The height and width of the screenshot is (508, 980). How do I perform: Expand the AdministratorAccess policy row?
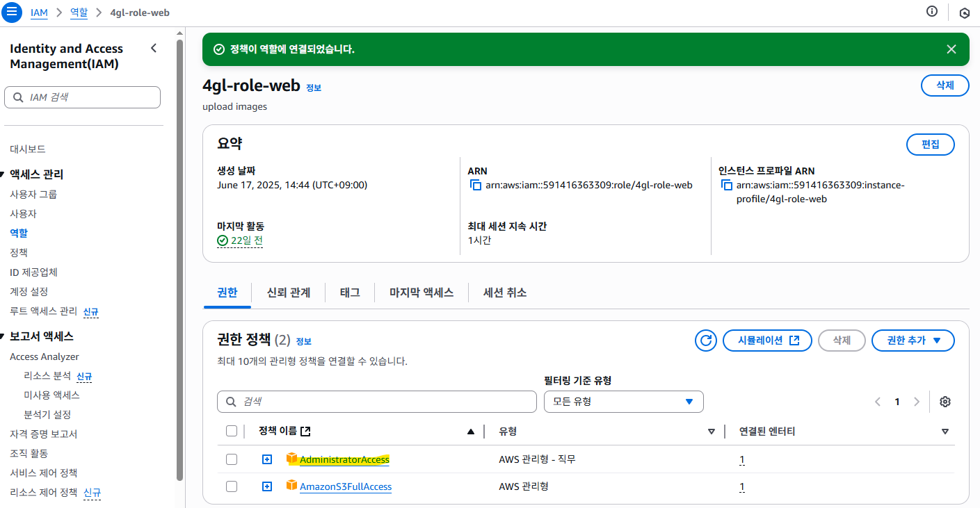(x=266, y=459)
